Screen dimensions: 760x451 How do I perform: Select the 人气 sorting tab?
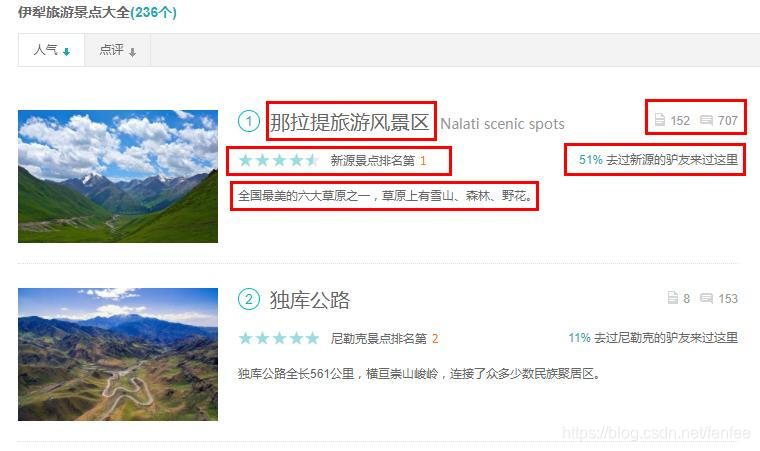coord(51,50)
